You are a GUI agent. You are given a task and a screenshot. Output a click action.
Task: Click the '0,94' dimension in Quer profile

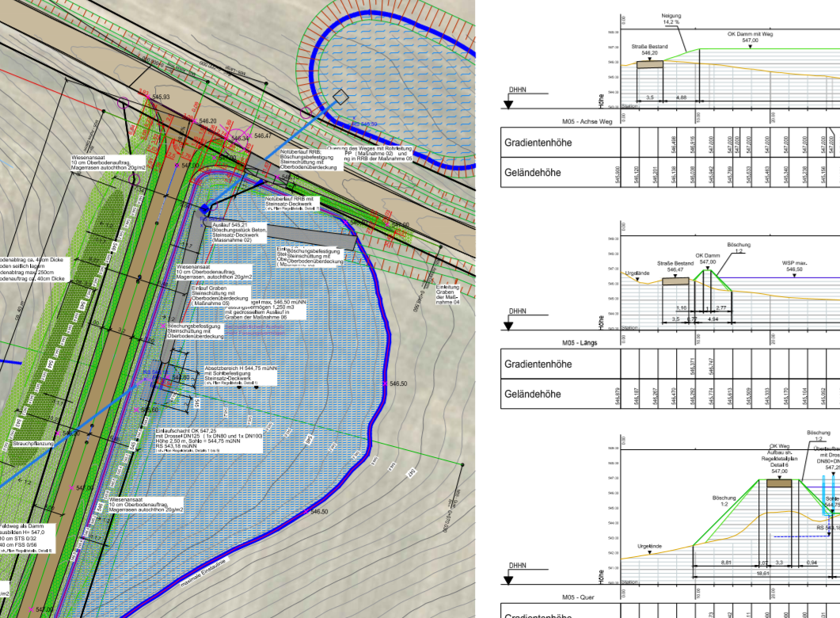[x=811, y=563]
